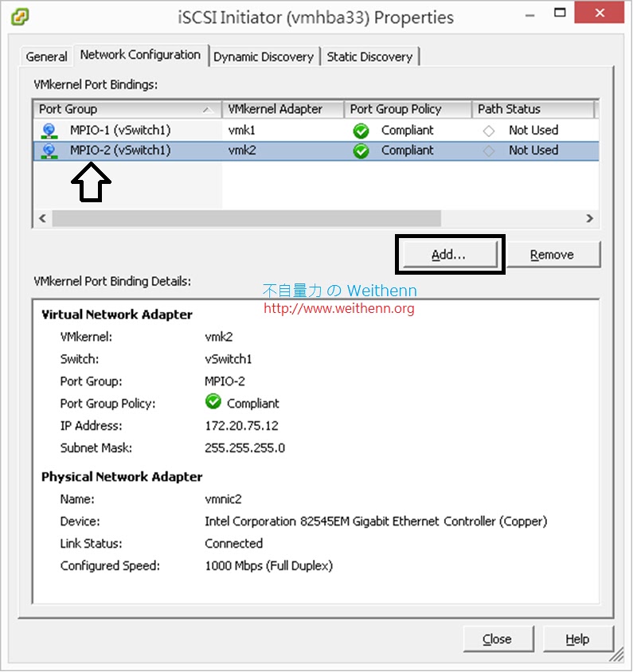Viewport: 633px width, 672px height.
Task: Open Help for this dialog
Action: pos(578,639)
